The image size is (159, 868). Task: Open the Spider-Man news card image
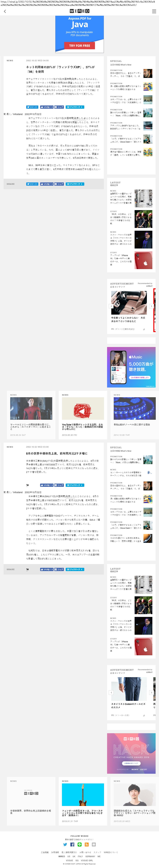pos(31,408)
